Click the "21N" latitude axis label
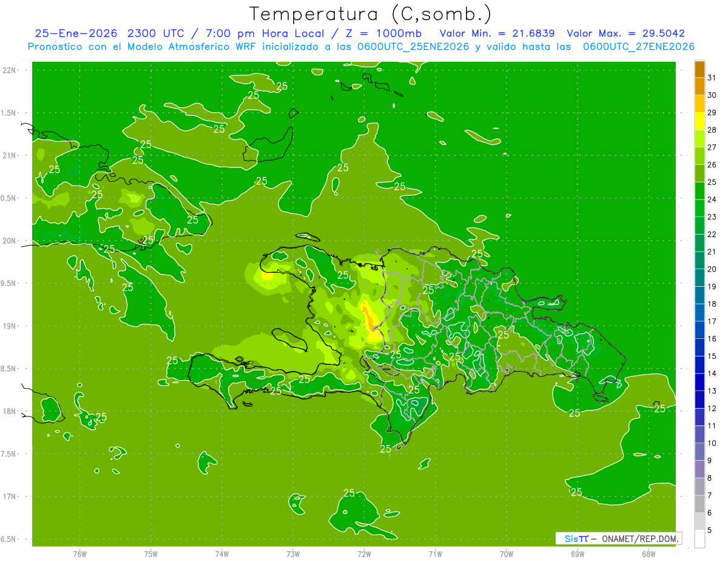This screenshot has width=728, height=562. (x=9, y=155)
